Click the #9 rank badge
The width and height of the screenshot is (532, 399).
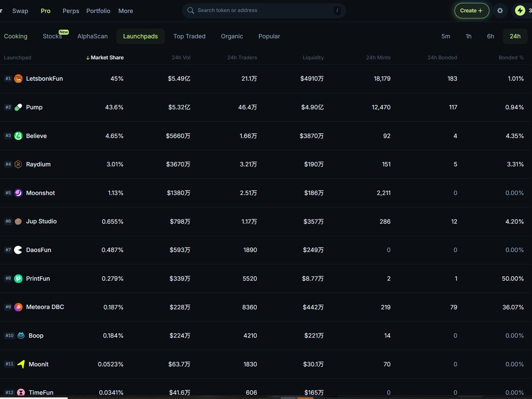pos(8,307)
